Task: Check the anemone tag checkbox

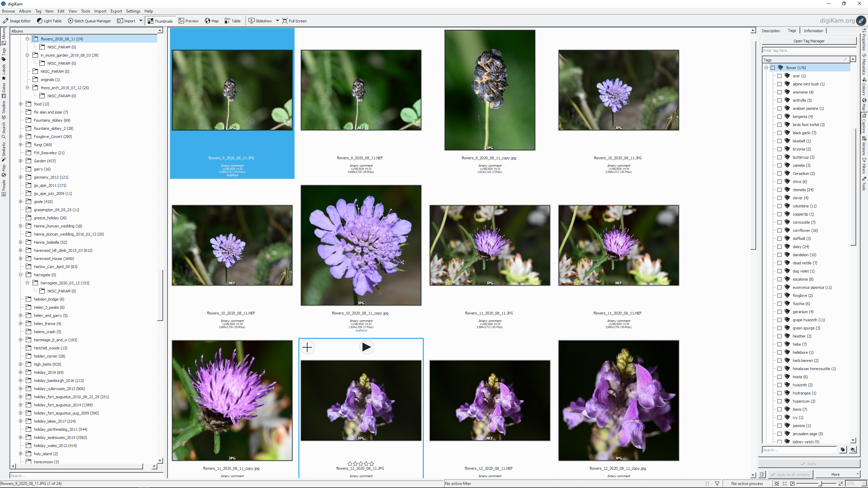Action: click(780, 92)
